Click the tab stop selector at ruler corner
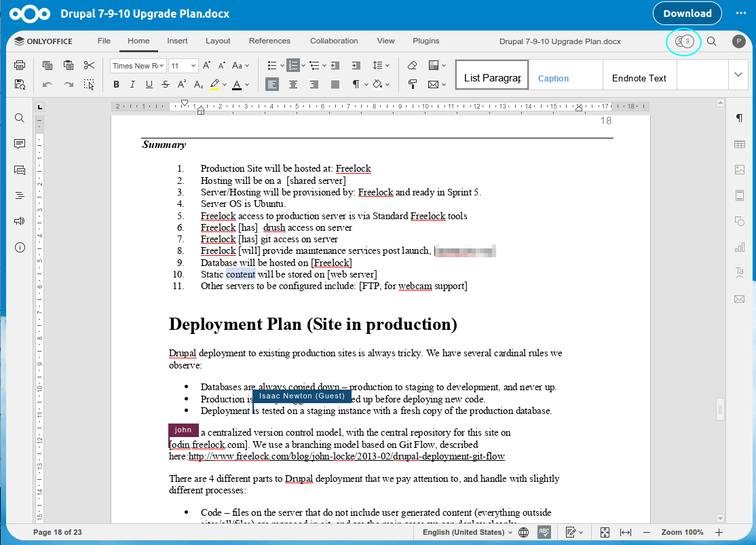The height and width of the screenshot is (545, 756). (x=40, y=107)
